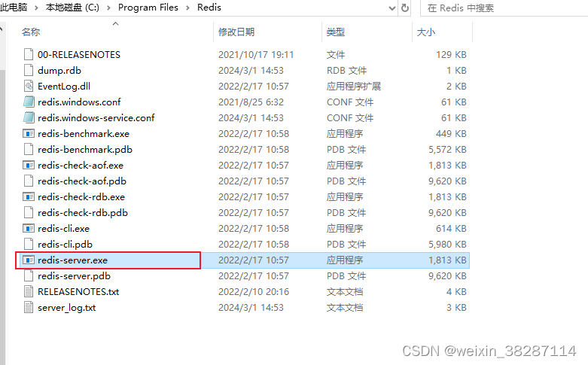Select the file named server_log.txt
Viewport: 588px width, 365px height.
pyautogui.click(x=67, y=308)
